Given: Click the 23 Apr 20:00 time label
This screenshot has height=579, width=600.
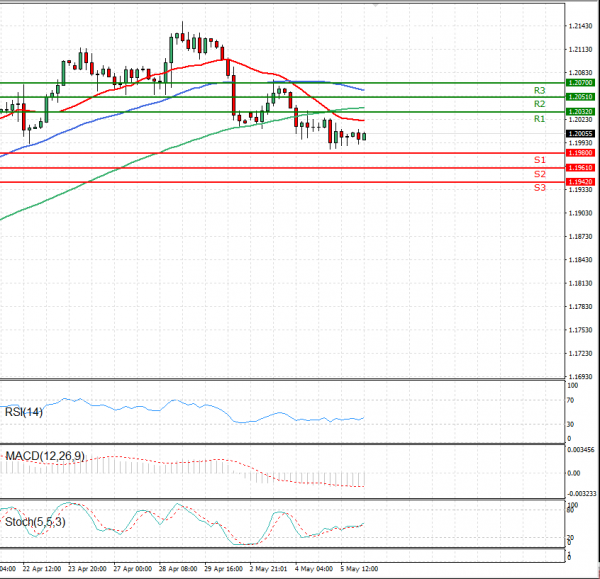Looking at the screenshot, I should [87, 569].
